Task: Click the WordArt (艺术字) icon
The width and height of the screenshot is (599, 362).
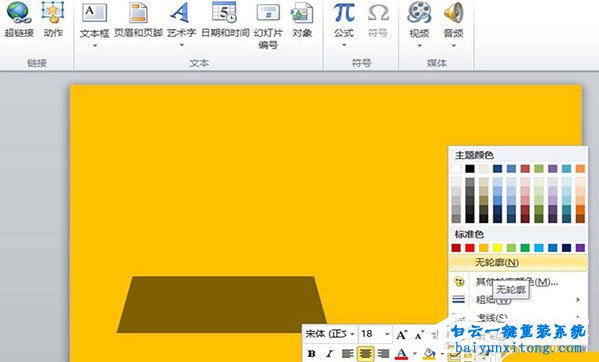Action: [x=181, y=13]
